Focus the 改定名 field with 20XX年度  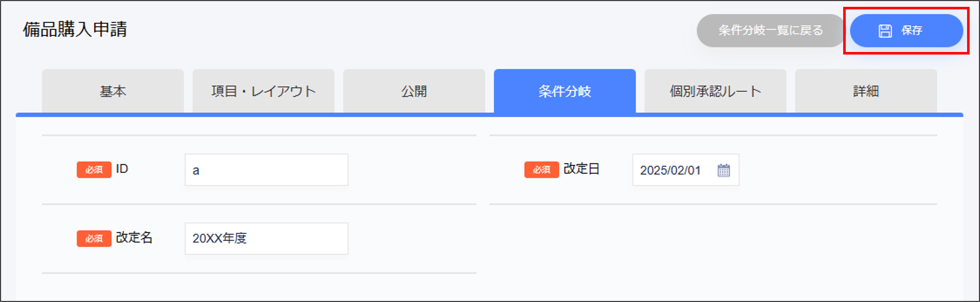[266, 238]
